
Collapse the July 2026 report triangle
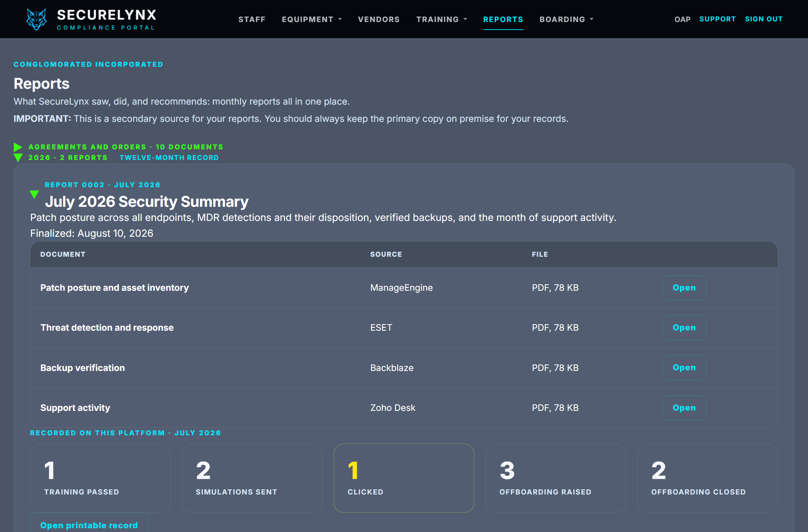pyautogui.click(x=34, y=194)
